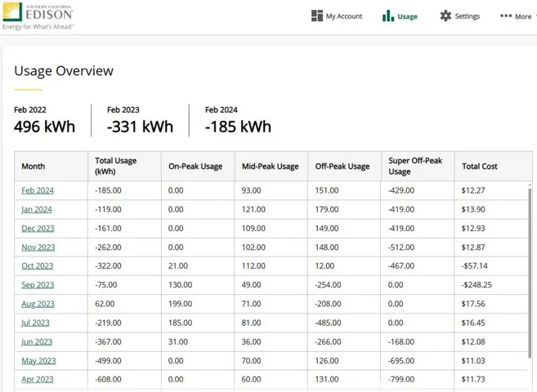The height and width of the screenshot is (392, 537).
Task: Open the Nov 2023 month link
Action: [x=38, y=247]
